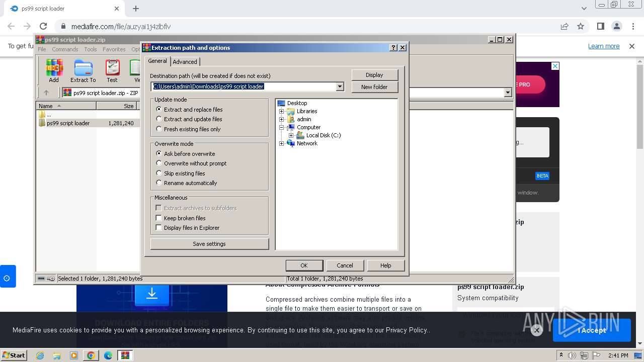Confirm extraction with OK button
The height and width of the screenshot is (362, 644).
(304, 265)
